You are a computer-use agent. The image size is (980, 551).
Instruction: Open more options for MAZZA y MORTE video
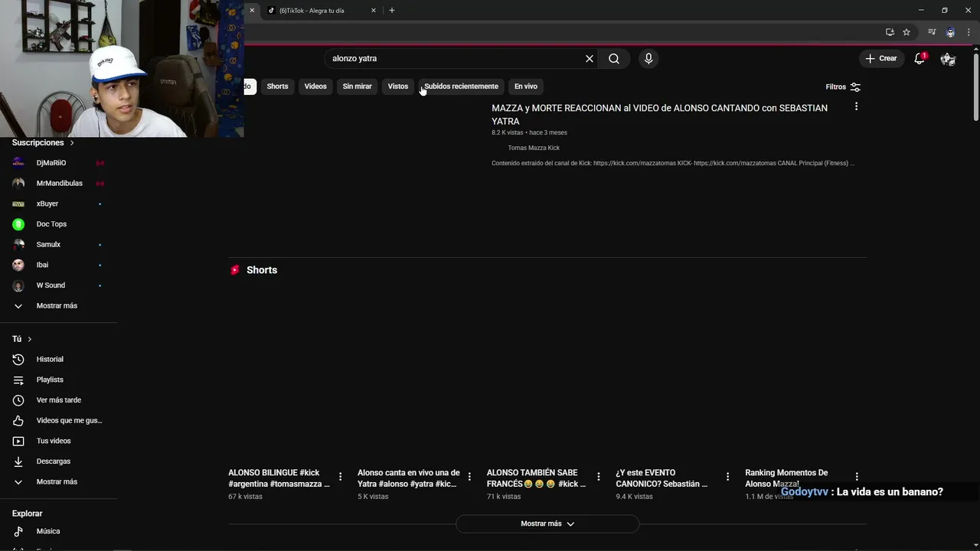point(856,106)
